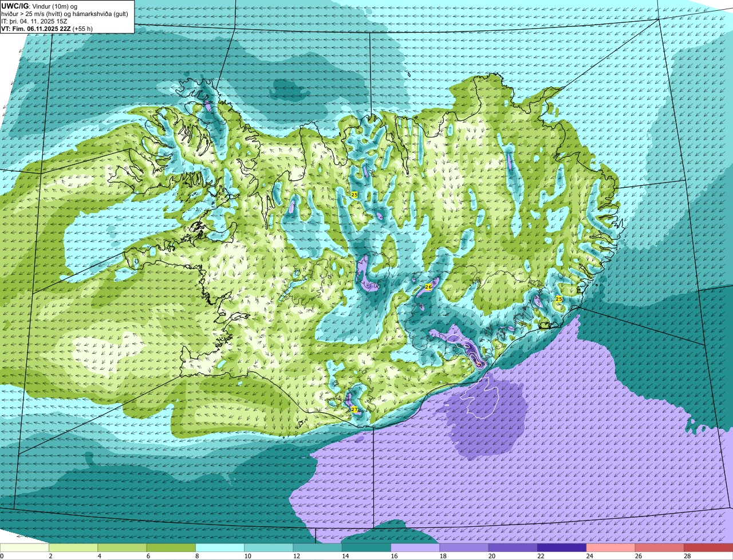Click the legend scale number "0"
The image size is (733, 560).
click(x=2, y=556)
